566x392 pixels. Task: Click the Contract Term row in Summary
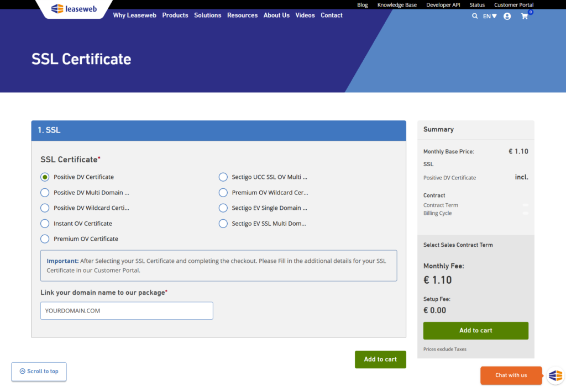click(476, 205)
